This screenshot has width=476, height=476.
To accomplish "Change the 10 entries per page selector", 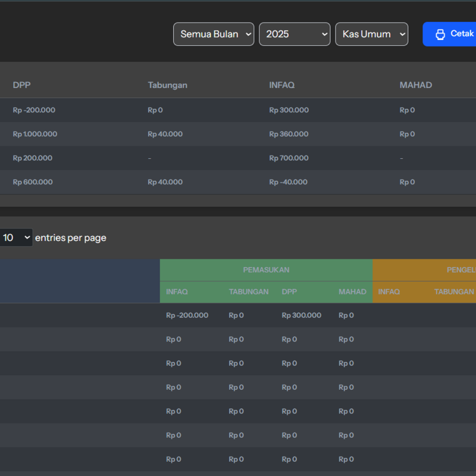I will pyautogui.click(x=15, y=237).
